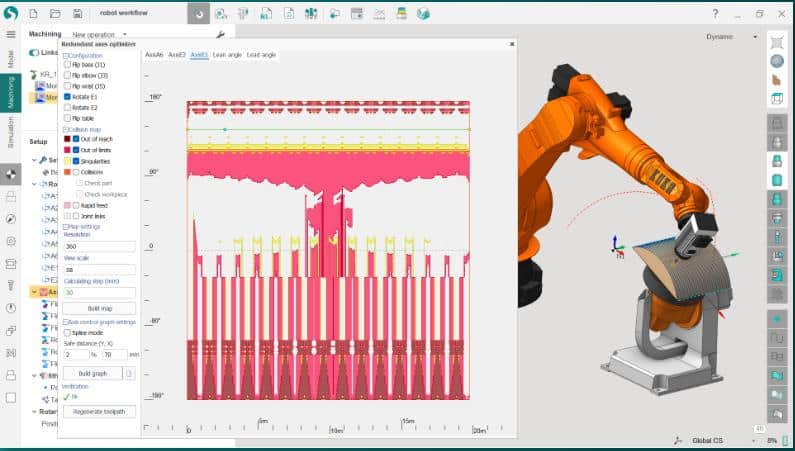The width and height of the screenshot is (795, 451).
Task: Enable the Collisions checkbox
Action: tap(76, 172)
